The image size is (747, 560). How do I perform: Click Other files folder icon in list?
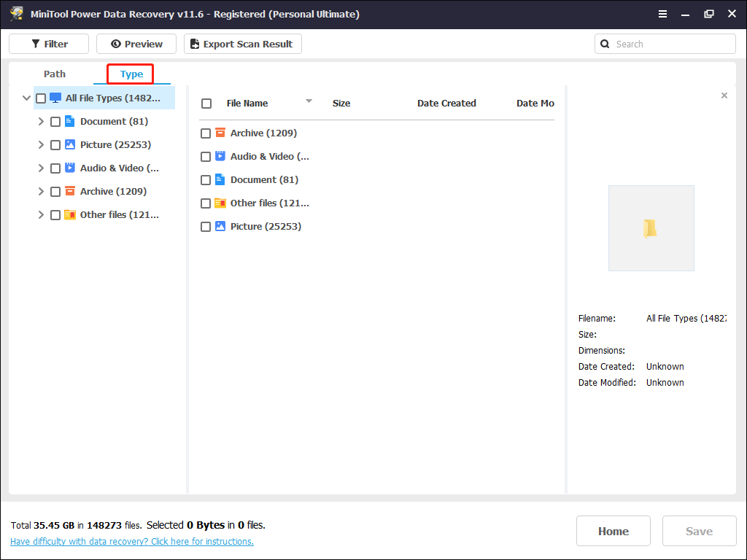(x=220, y=203)
